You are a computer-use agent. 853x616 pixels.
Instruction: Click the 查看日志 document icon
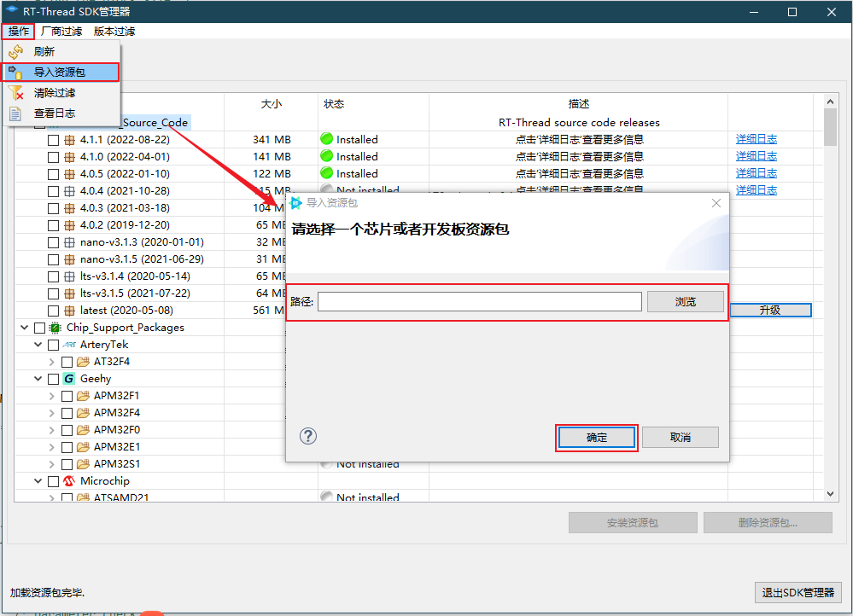tap(15, 113)
